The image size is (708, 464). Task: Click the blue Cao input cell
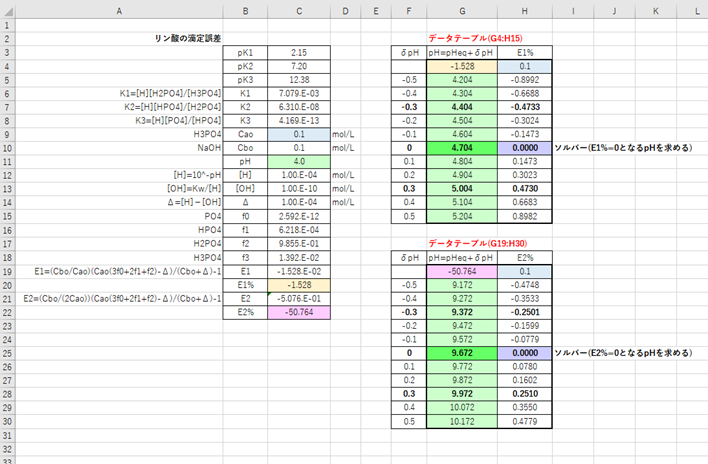[x=299, y=134]
